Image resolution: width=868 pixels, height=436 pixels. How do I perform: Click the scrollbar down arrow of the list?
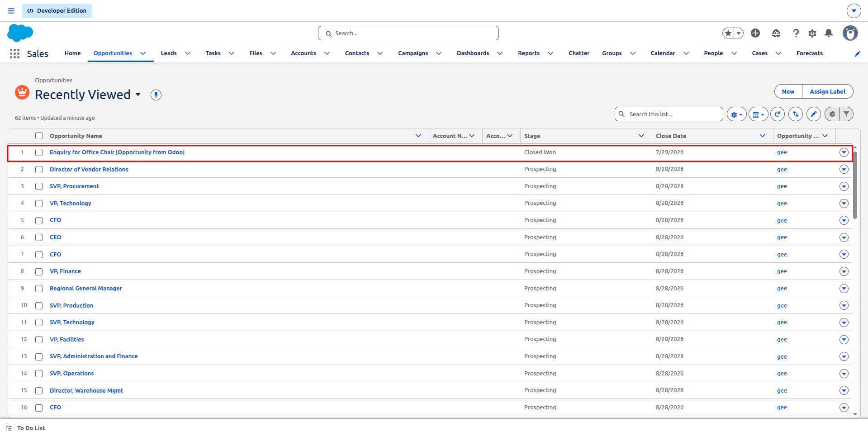[x=855, y=414]
